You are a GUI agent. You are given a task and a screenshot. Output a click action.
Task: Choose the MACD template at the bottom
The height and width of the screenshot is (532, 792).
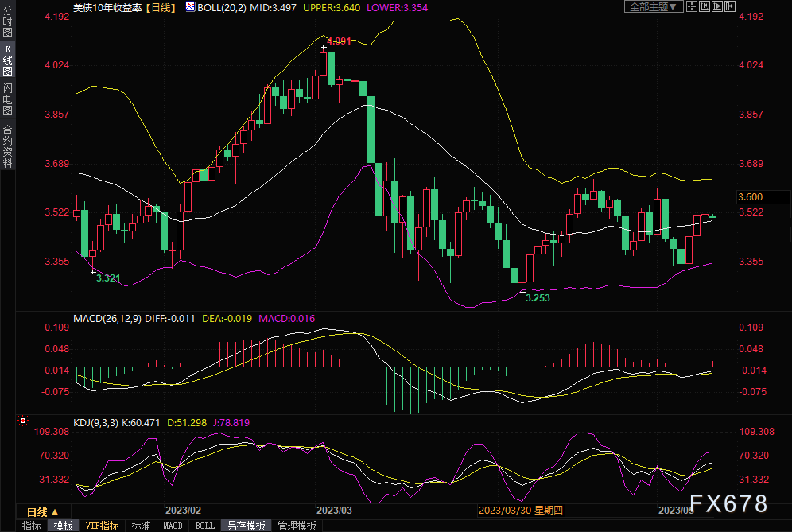point(173,526)
